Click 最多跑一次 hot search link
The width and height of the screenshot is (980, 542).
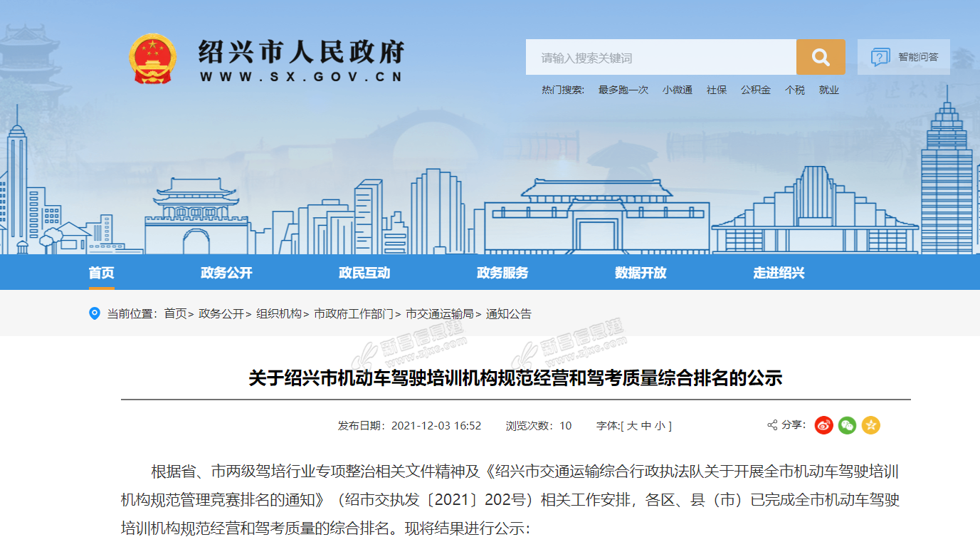point(623,90)
